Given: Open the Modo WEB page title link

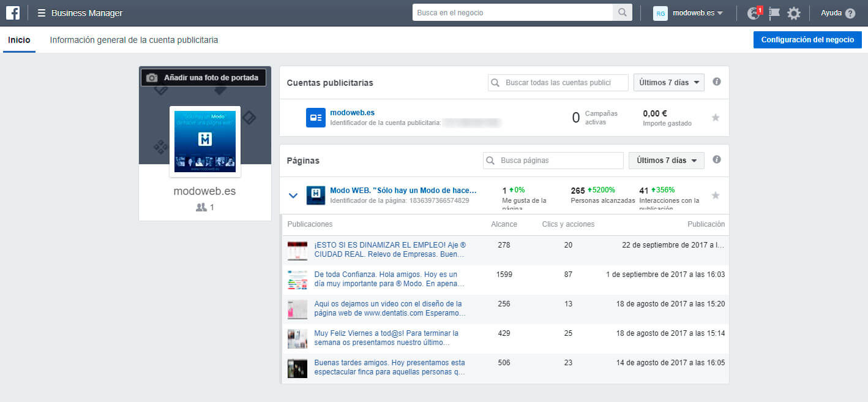Looking at the screenshot, I should (403, 191).
